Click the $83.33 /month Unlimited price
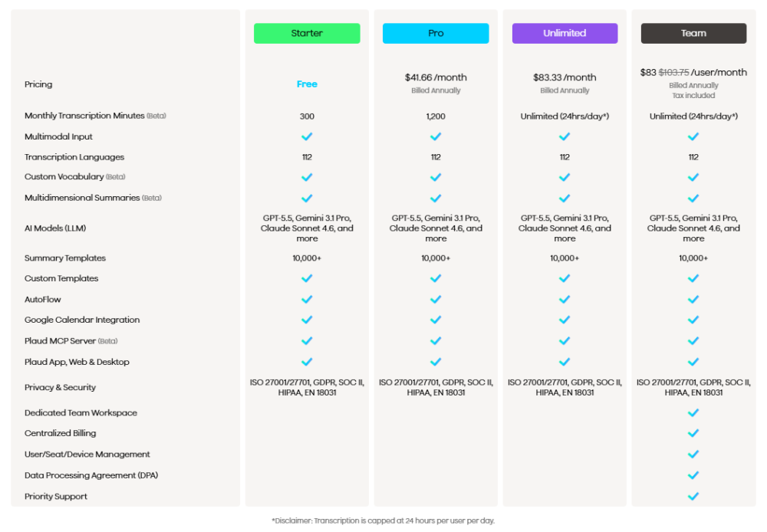 coord(565,77)
